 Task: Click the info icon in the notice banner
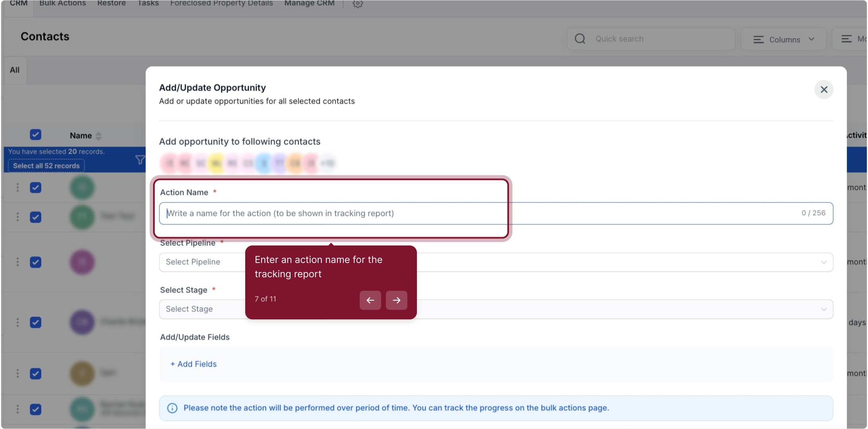(172, 408)
